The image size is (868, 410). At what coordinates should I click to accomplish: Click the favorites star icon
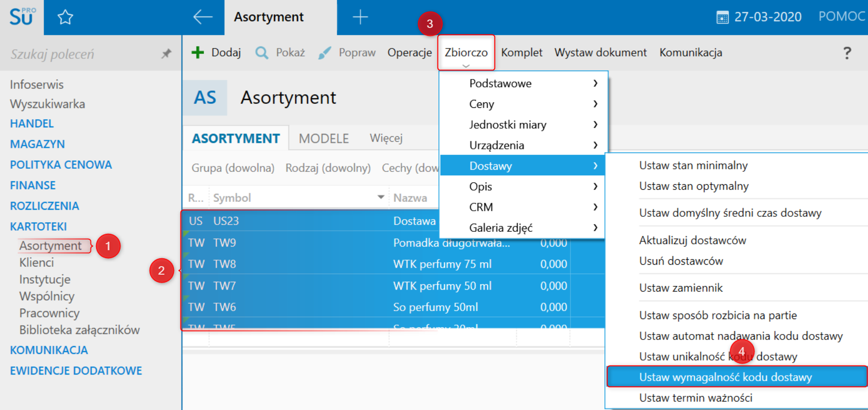coord(65,17)
